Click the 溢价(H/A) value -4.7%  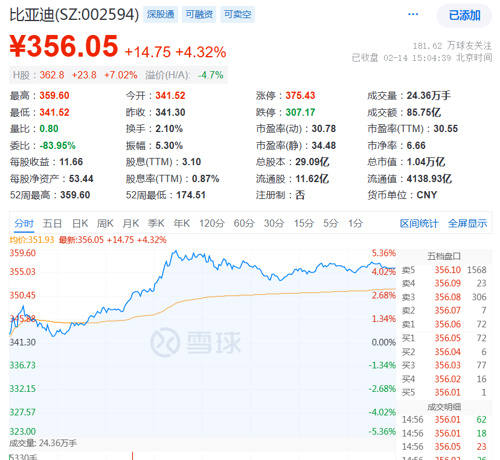[211, 75]
